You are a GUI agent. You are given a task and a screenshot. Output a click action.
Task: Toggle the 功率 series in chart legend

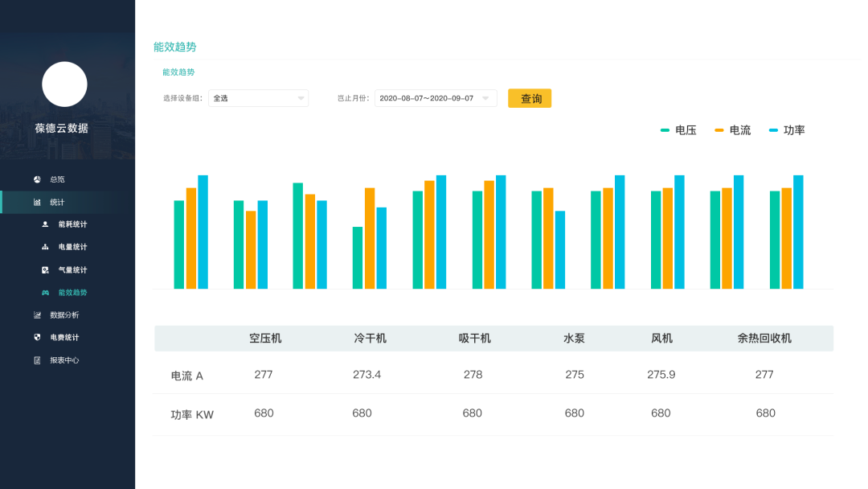[x=787, y=130]
